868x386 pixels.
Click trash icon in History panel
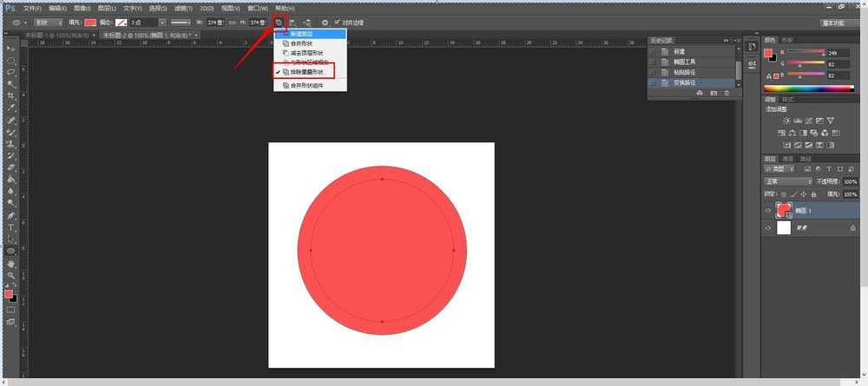pos(726,93)
